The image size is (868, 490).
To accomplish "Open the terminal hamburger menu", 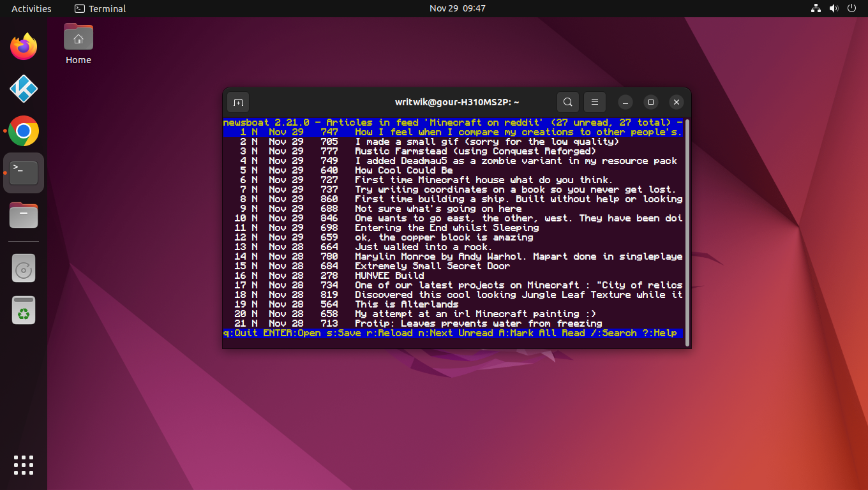I will click(594, 102).
